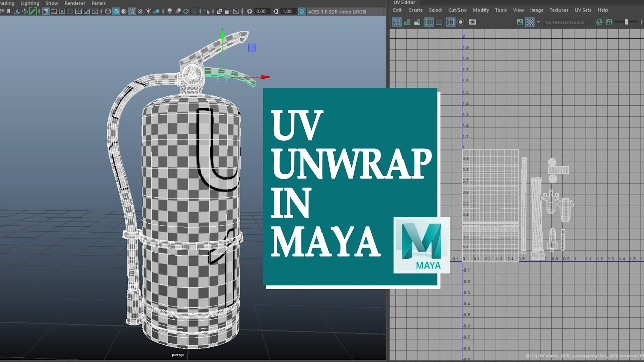The height and width of the screenshot is (362, 644).
Task: Open the Renderer menu
Action: pyautogui.click(x=75, y=3)
